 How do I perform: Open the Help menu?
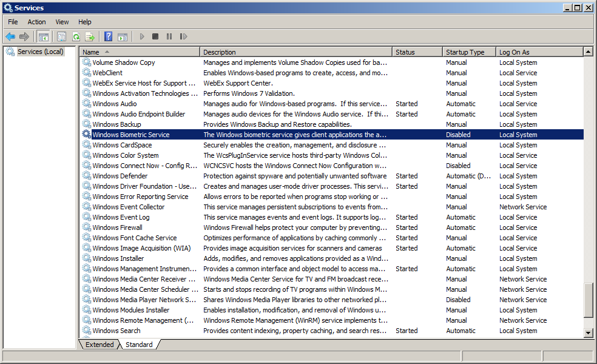(85, 22)
